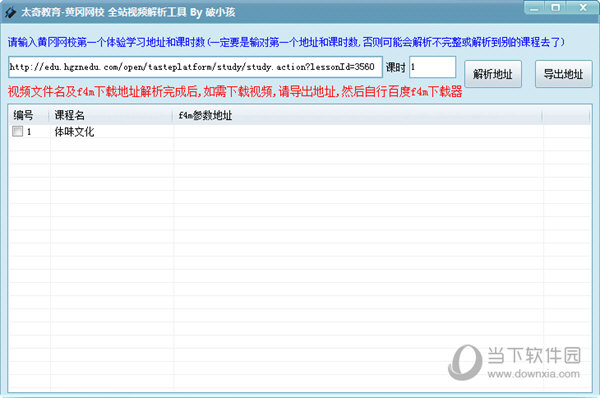This screenshot has height=398, width=600.
Task: Minimize the window
Action: [534, 8]
